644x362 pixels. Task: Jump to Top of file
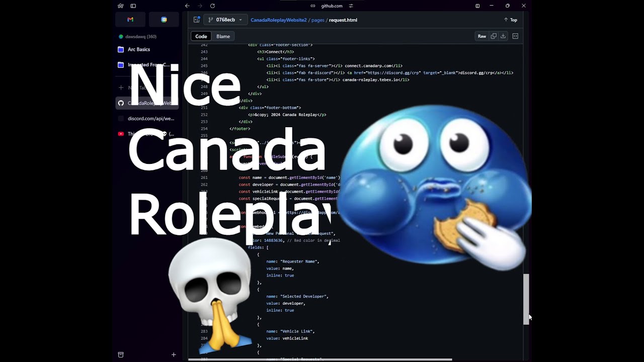pos(510,20)
